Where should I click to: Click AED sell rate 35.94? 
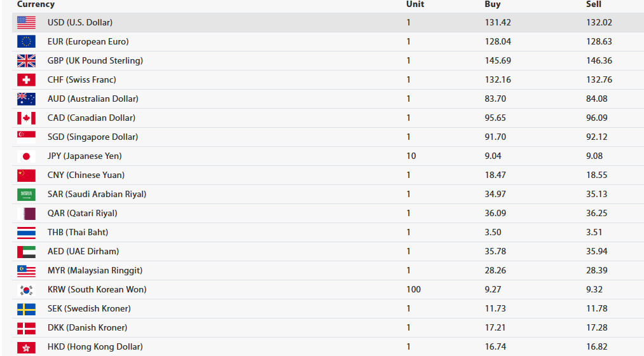tap(596, 251)
